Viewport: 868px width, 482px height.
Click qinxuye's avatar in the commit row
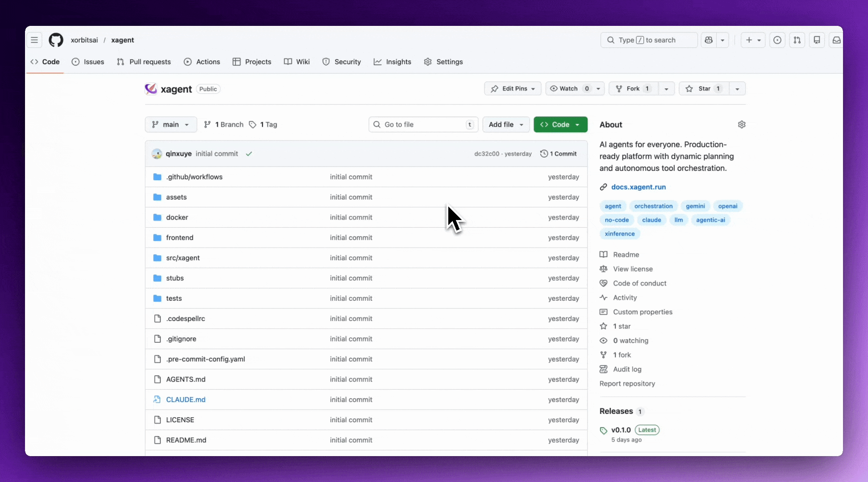pos(157,154)
